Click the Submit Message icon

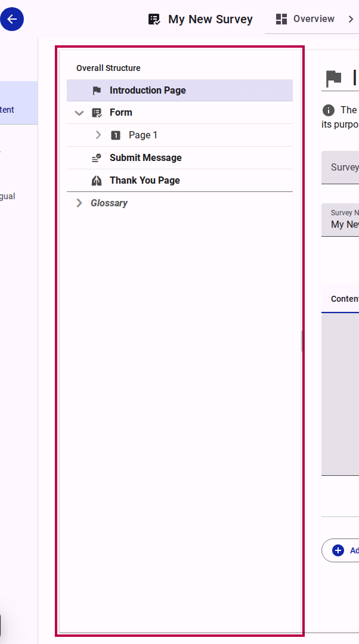(97, 157)
